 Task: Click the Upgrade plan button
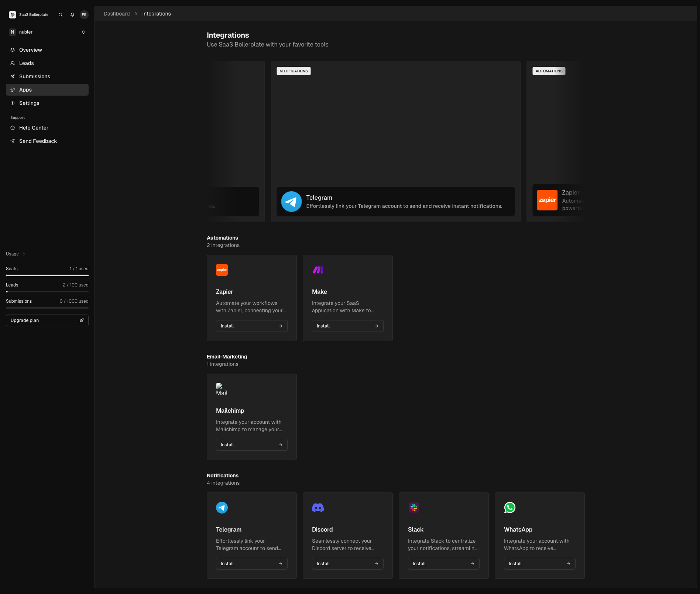point(47,320)
